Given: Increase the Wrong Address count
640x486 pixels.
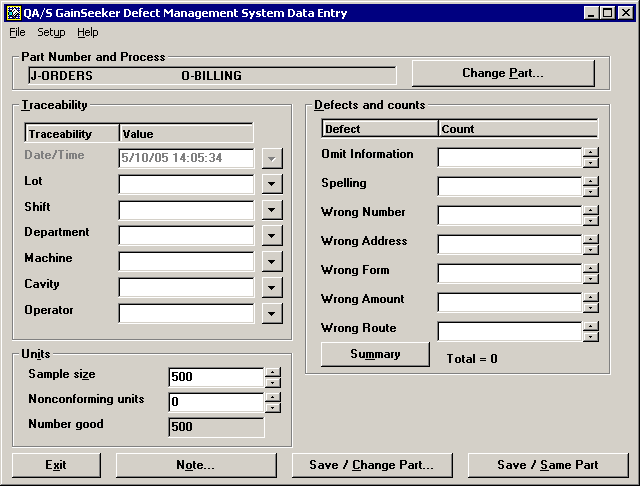Looking at the screenshot, I should click(591, 240).
